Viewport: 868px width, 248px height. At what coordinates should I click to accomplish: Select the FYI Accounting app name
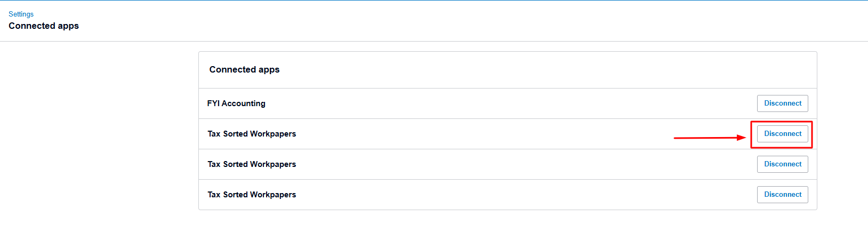[236, 103]
